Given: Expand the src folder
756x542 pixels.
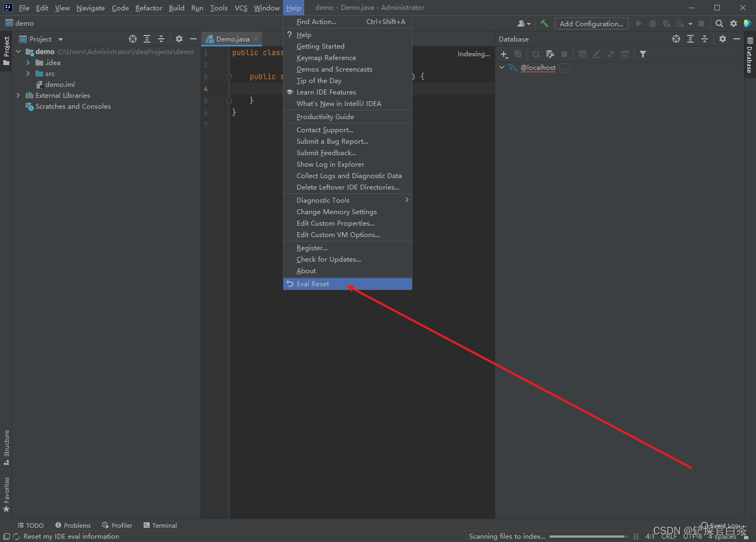Looking at the screenshot, I should 28,74.
